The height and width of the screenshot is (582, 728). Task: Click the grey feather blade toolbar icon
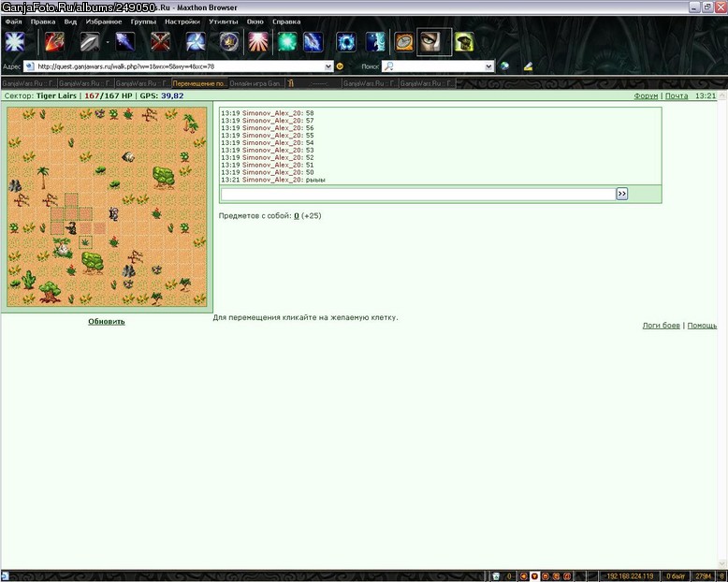click(90, 42)
